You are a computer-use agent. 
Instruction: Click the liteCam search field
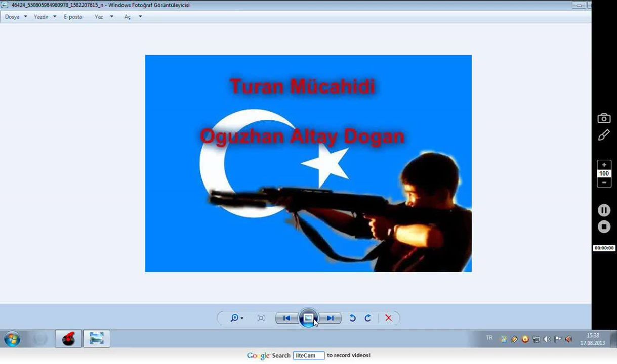point(309,355)
